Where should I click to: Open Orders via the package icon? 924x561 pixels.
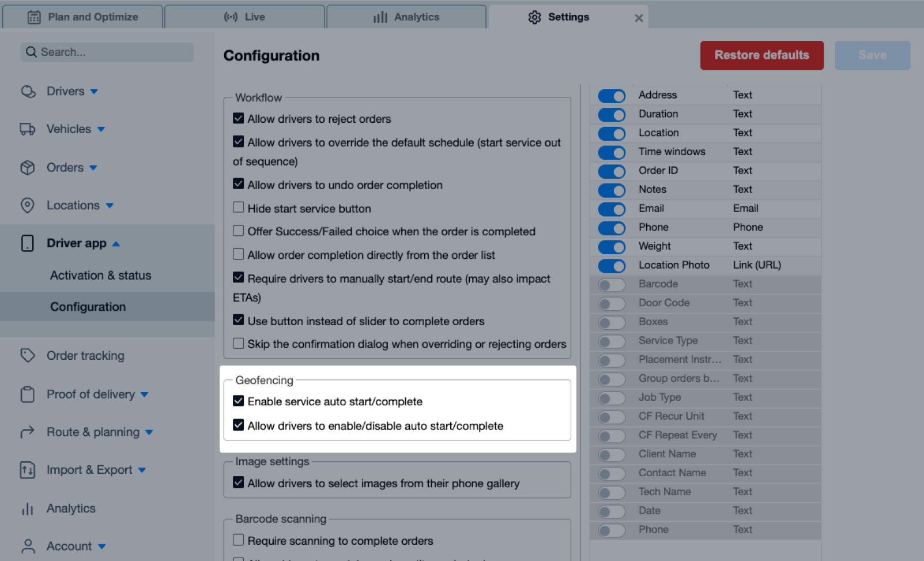[28, 167]
